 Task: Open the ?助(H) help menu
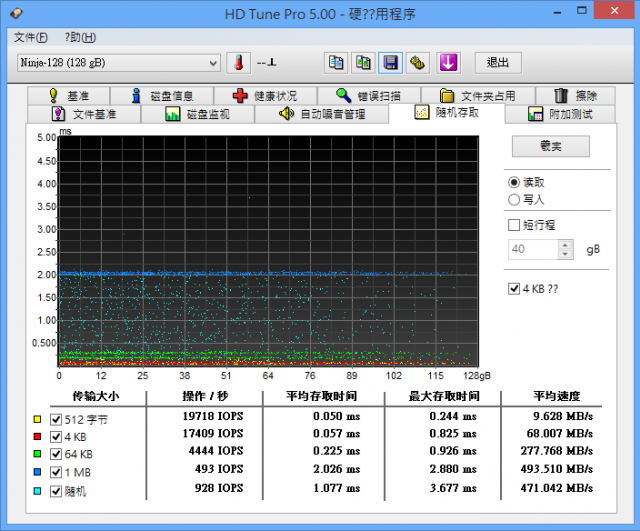80,38
